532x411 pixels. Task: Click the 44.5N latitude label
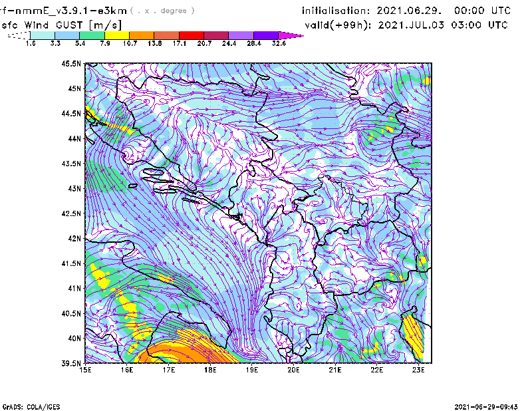[71, 113]
